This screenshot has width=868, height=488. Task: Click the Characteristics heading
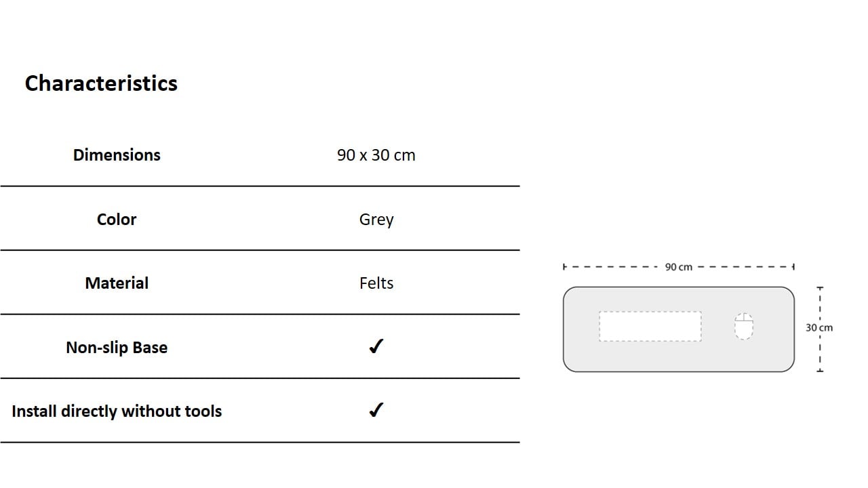point(101,83)
